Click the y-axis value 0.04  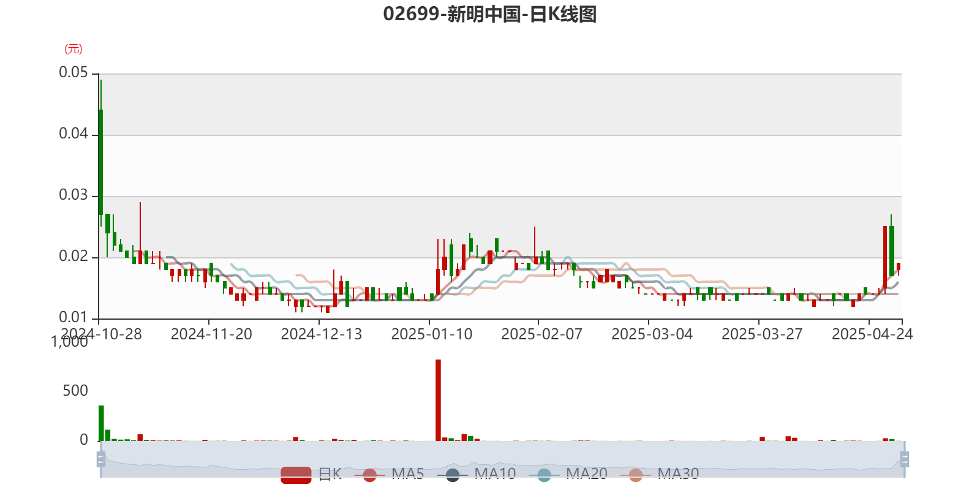[73, 134]
